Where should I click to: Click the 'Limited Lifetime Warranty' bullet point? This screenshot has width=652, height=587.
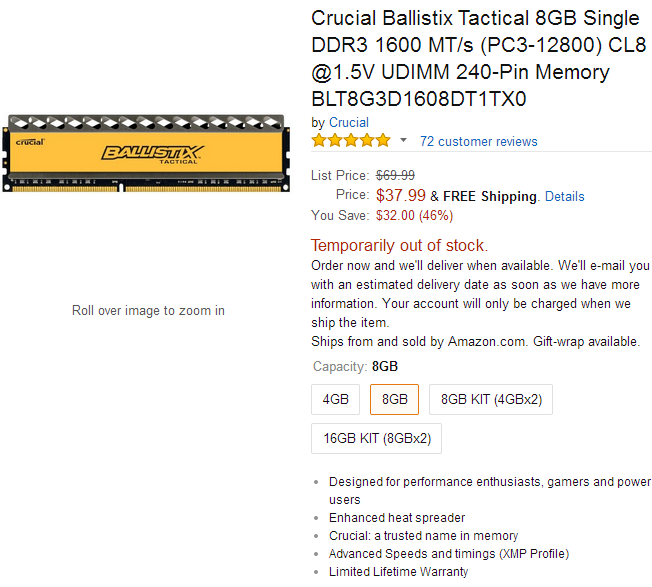coord(398,572)
